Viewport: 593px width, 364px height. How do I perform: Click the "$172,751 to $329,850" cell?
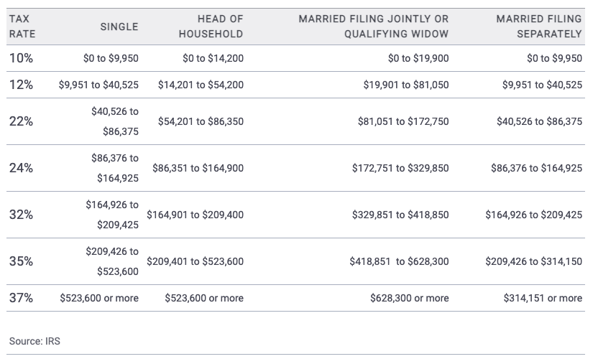[x=400, y=168]
